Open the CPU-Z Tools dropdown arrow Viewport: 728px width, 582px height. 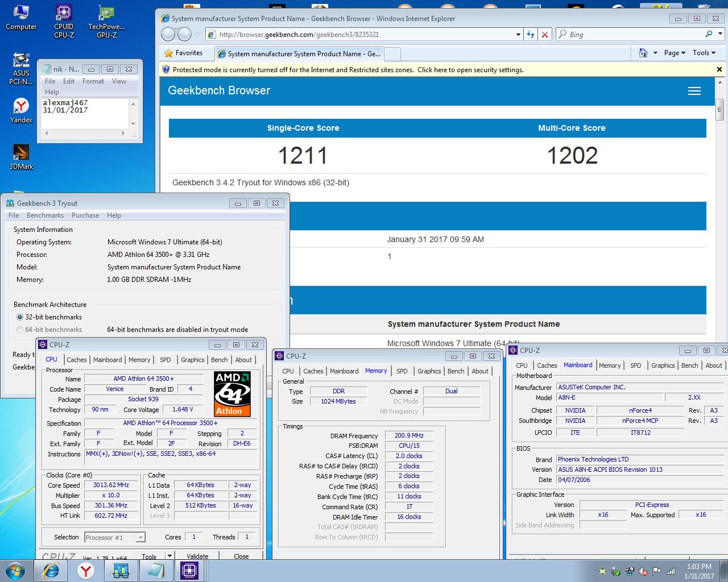[169, 556]
